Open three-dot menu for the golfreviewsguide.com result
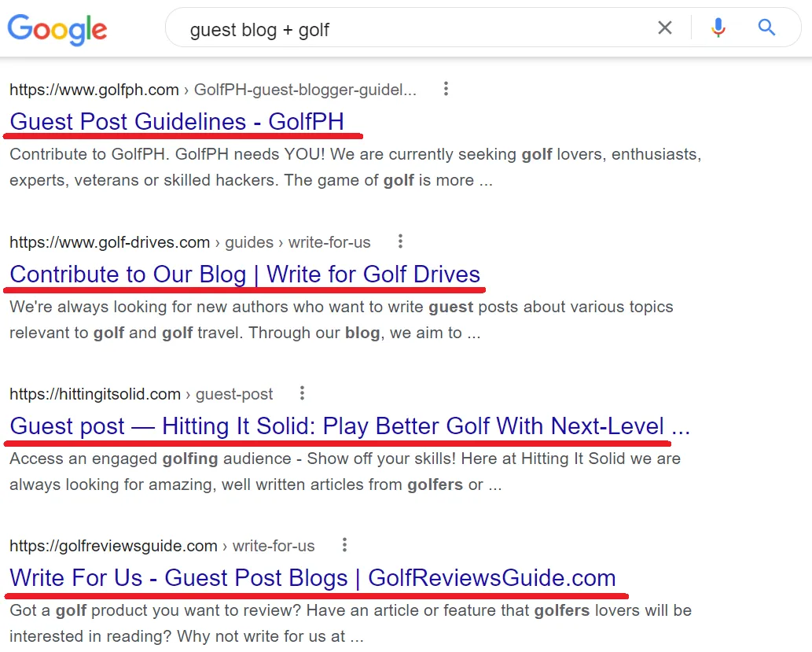Viewport: 812px width, 652px height. coord(344,545)
